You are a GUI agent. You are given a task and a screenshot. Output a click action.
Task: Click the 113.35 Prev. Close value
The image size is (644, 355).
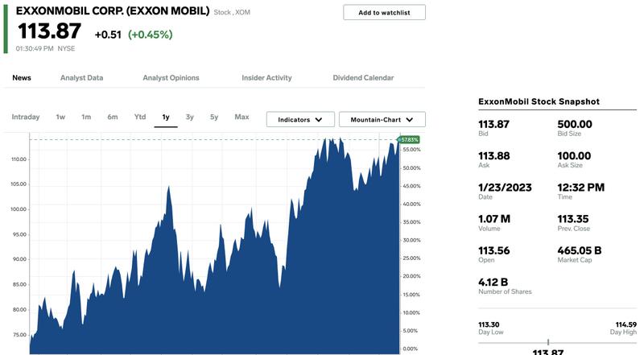coord(573,219)
